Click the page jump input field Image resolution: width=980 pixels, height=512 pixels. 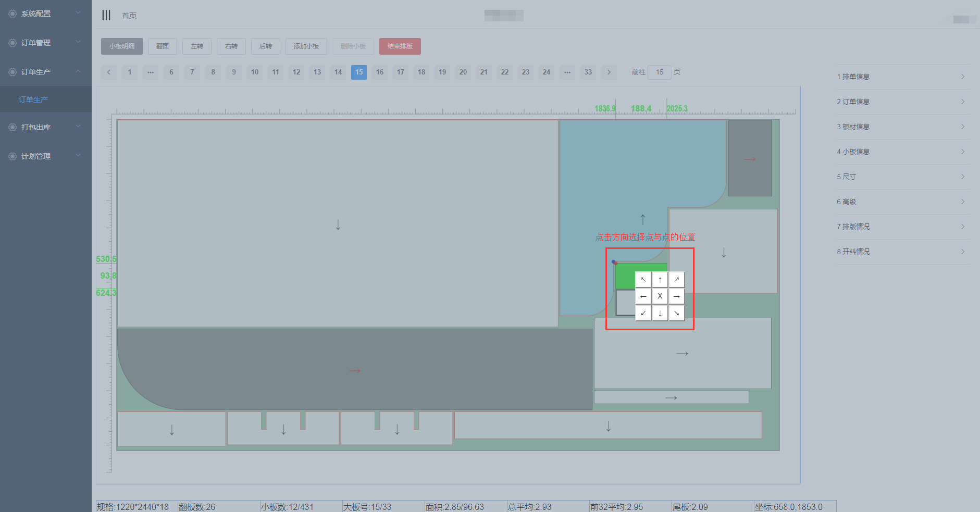coord(659,72)
